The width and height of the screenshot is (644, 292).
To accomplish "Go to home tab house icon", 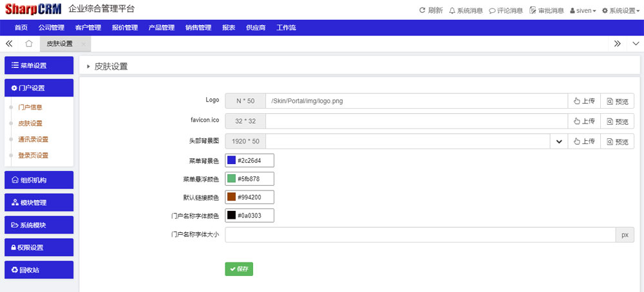I will click(x=29, y=44).
